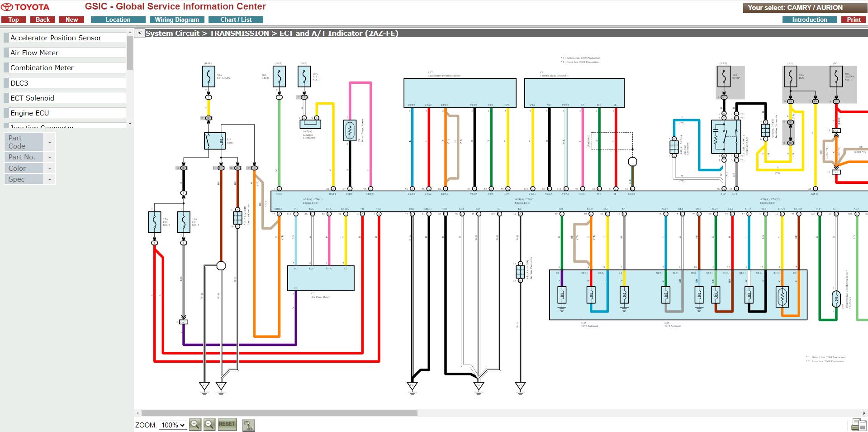The height and width of the screenshot is (432, 868).
Task: Go to Top page
Action: (x=14, y=20)
